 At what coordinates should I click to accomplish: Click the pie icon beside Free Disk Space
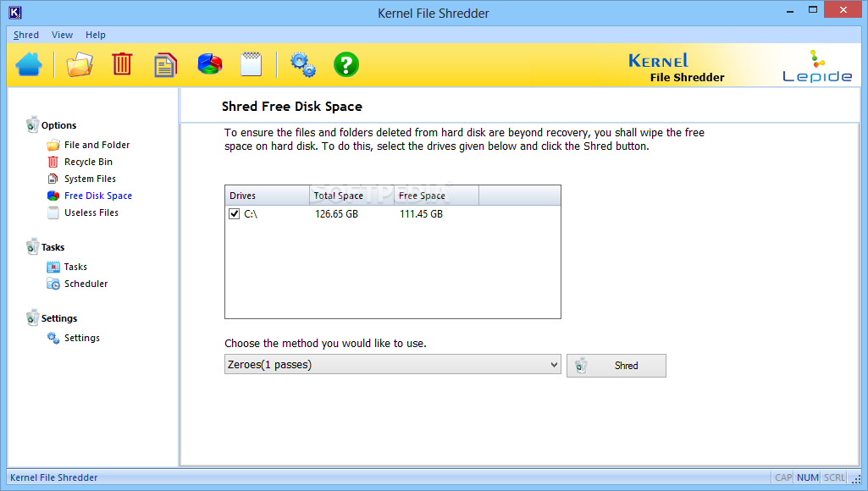coord(53,196)
